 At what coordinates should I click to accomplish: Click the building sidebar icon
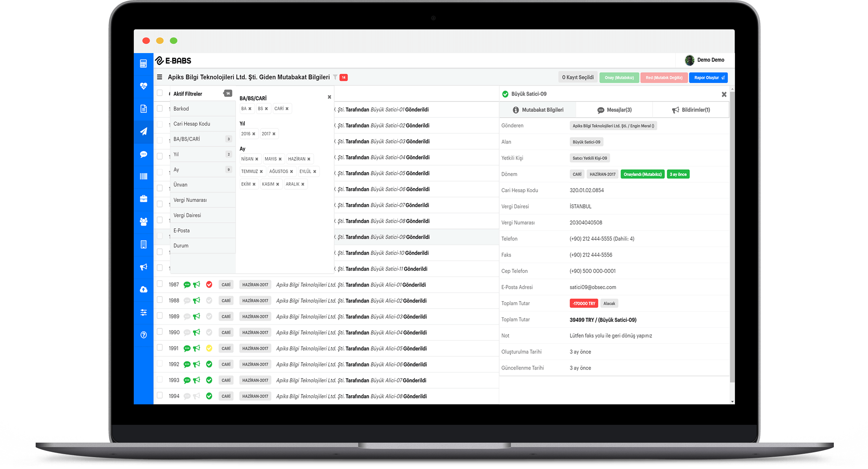click(x=143, y=244)
